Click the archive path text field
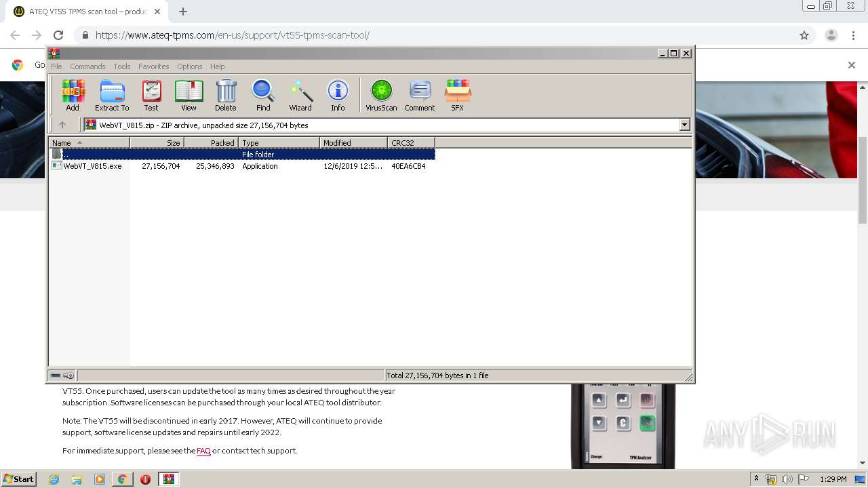This screenshot has width=868, height=488. pos(381,125)
